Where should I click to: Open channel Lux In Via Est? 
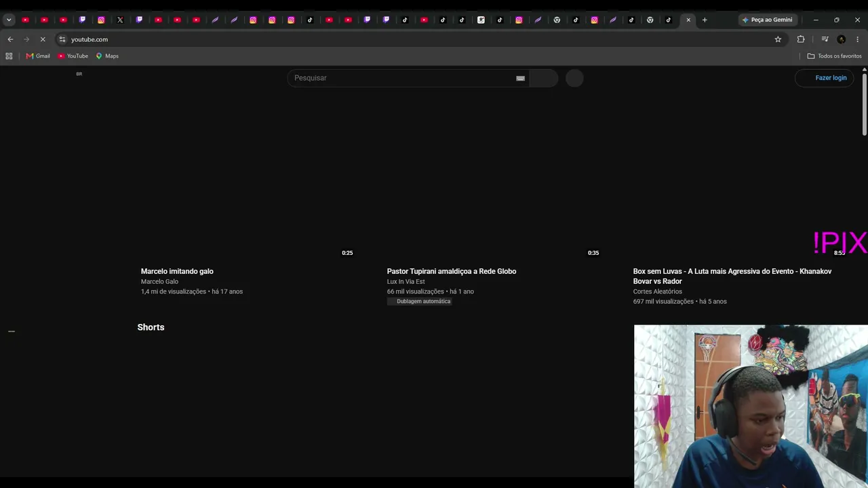point(406,281)
